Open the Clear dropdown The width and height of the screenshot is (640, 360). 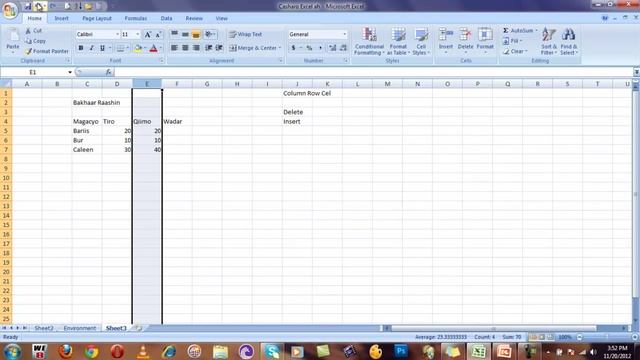(516, 51)
